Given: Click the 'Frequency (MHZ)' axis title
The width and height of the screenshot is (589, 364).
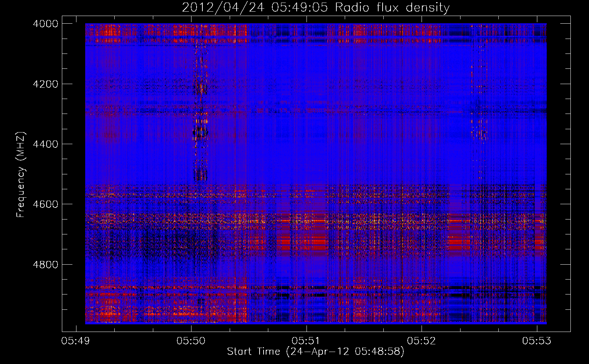Looking at the screenshot, I should 21,174.
